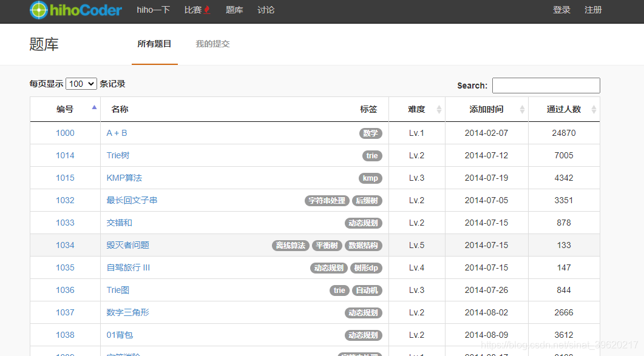Click the date 2014-02-07 cell
This screenshot has height=356, width=644.
486,133
